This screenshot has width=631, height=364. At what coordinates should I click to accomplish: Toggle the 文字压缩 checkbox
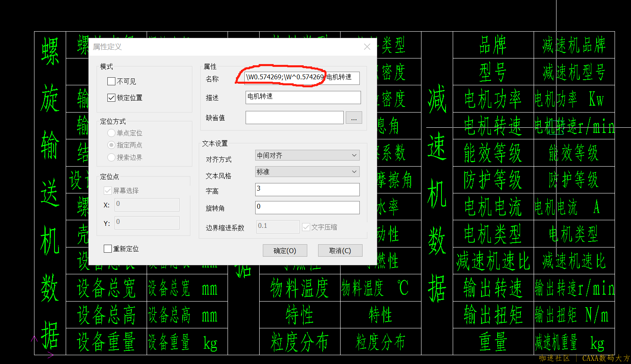[306, 227]
